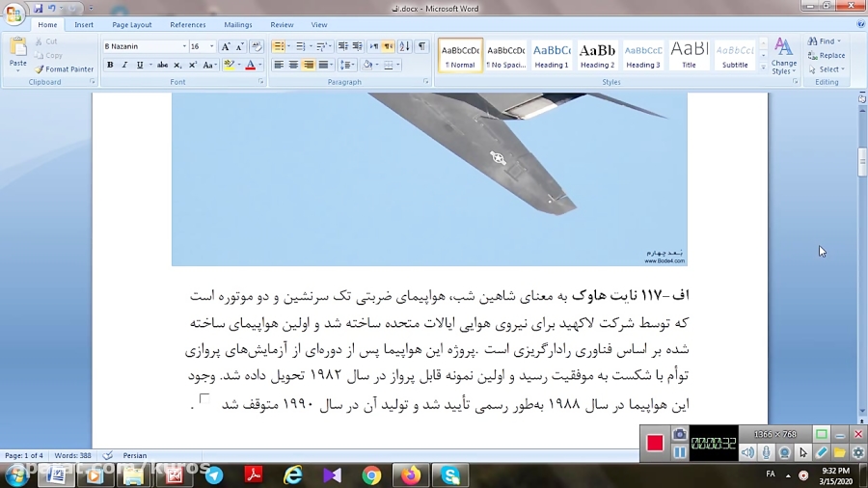Toggle italic formatting

pos(124,65)
